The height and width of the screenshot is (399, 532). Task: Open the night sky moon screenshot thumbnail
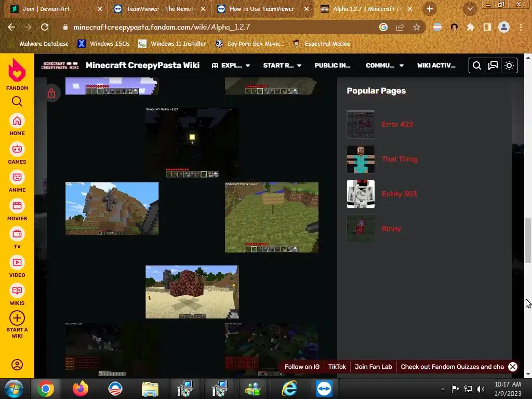click(192, 142)
